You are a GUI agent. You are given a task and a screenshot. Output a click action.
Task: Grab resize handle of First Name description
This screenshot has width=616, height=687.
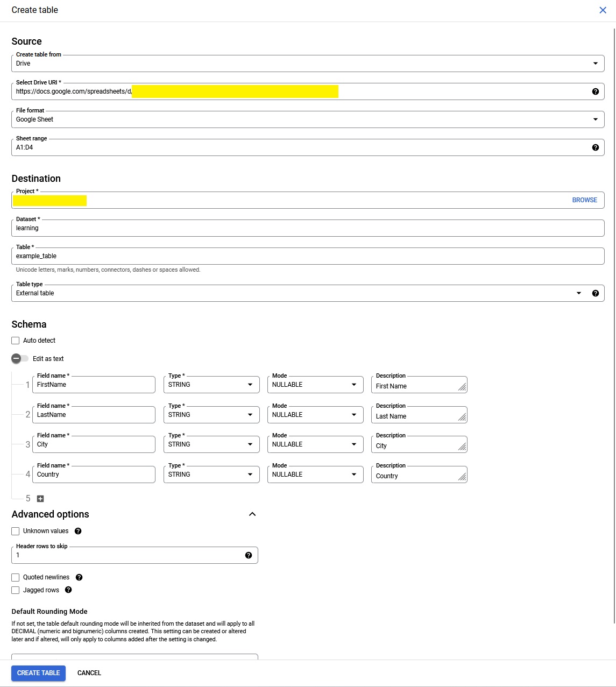462,387
